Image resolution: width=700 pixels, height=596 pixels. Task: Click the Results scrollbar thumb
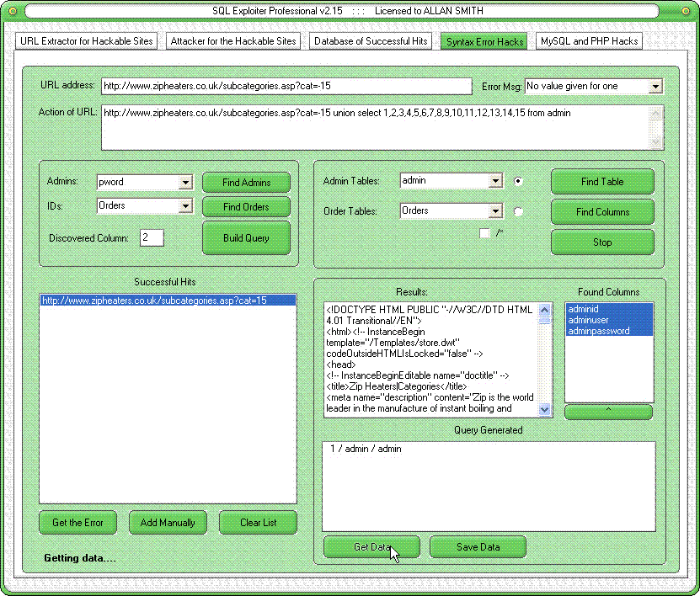[545, 320]
